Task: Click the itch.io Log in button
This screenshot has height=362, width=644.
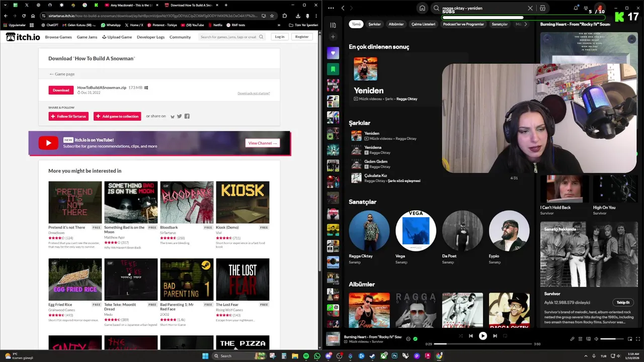Action: pos(280,37)
